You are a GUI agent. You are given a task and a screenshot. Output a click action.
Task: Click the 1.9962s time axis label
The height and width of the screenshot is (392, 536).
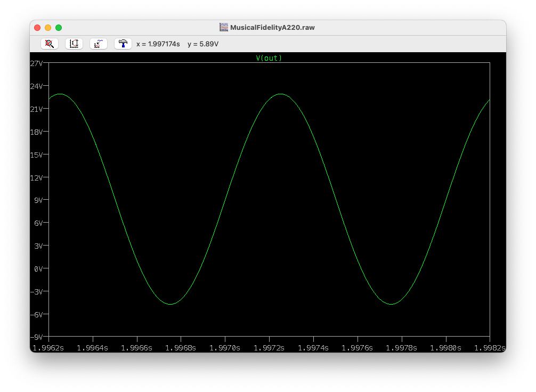coord(48,348)
